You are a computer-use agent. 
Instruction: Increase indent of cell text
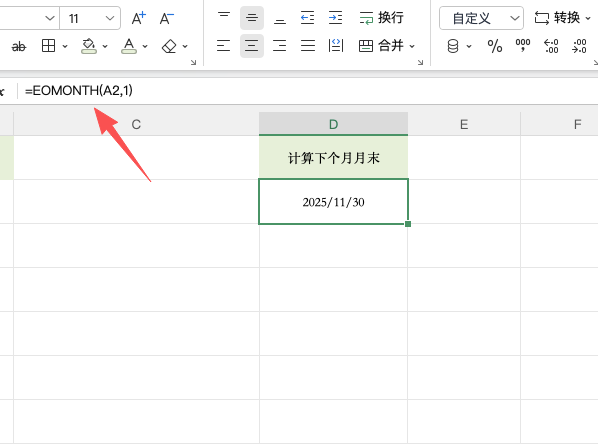[x=336, y=18]
